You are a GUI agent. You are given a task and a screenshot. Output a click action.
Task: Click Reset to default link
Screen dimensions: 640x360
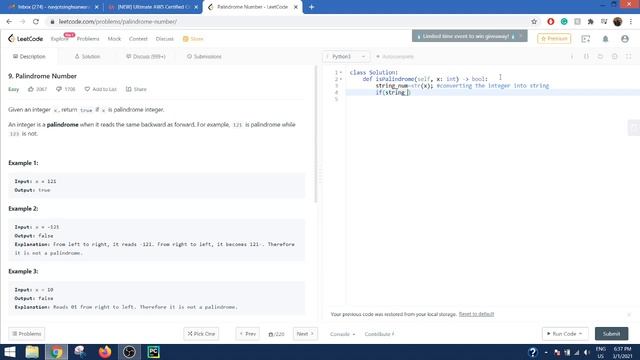476,314
